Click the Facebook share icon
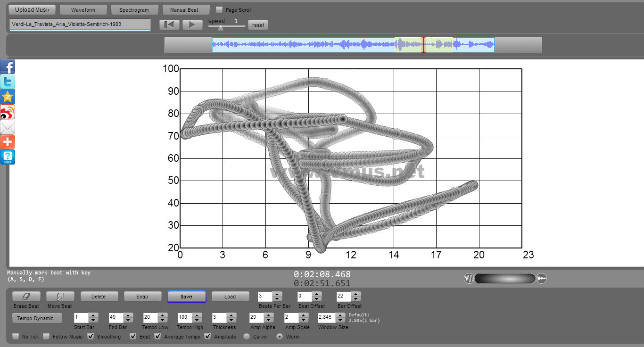Screen dimensions: 644x347 [8, 67]
